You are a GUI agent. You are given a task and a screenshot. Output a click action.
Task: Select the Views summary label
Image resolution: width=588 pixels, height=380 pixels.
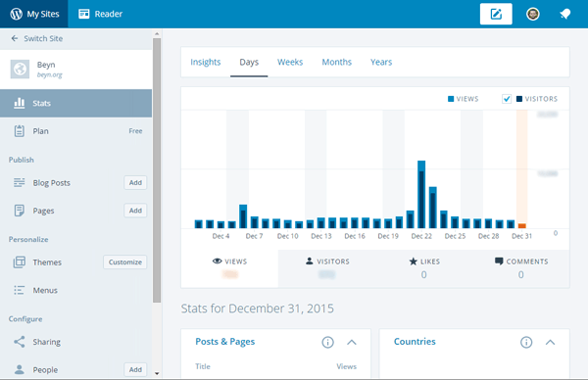click(235, 261)
